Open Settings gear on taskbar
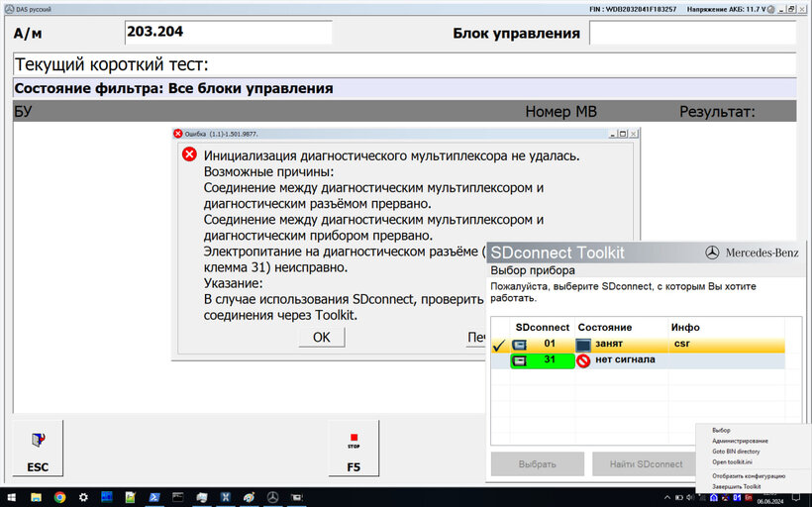The width and height of the screenshot is (812, 507). coord(83,498)
